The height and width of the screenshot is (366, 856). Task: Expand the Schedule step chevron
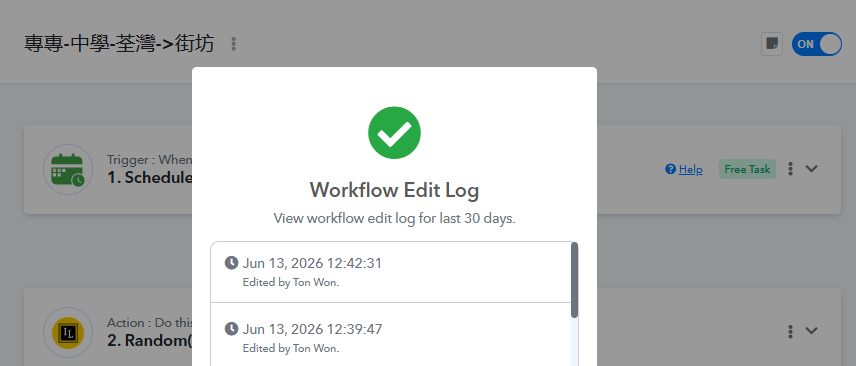(812, 169)
